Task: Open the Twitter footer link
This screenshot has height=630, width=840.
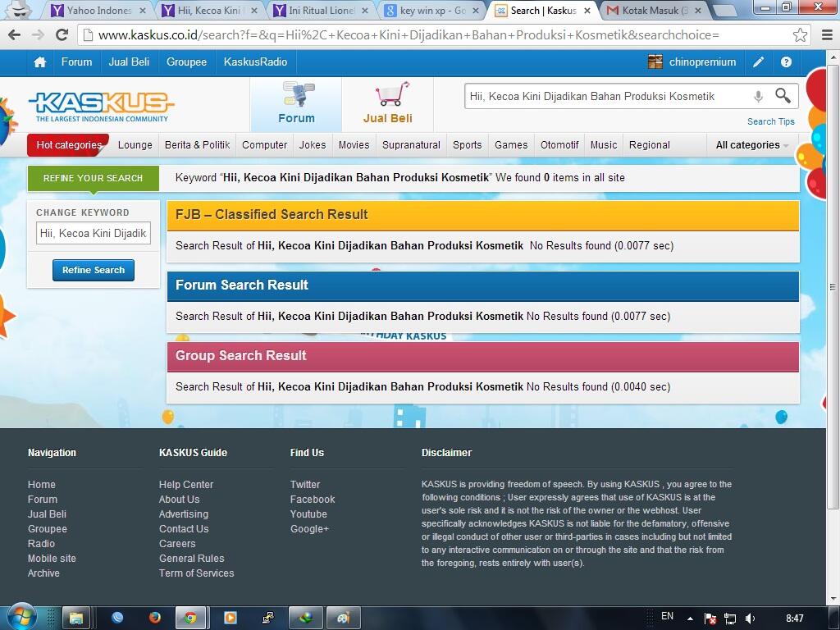Action: pos(305,484)
